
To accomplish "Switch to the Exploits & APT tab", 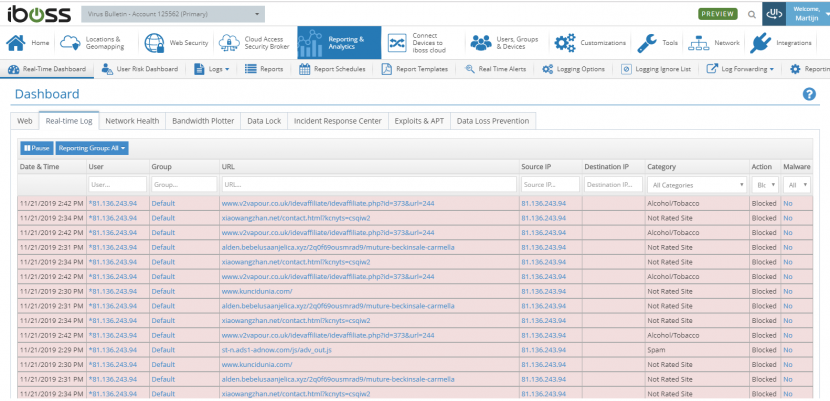I will (x=419, y=121).
